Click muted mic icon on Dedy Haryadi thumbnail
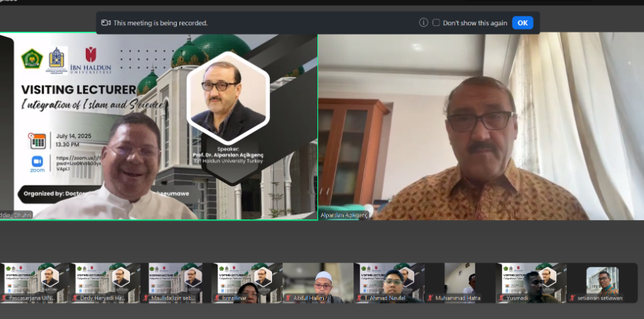The image size is (644, 319). [75, 297]
